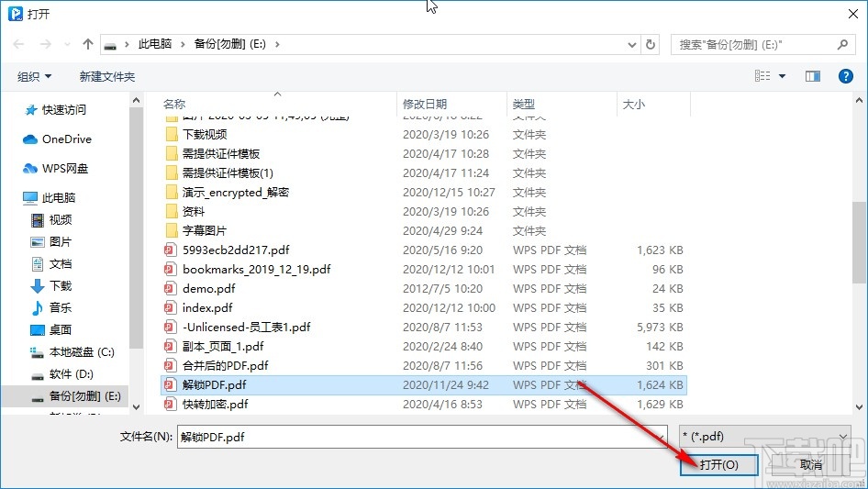Viewport: 868px width, 489px height.
Task: Close the 打开 dialog window
Action: (853, 14)
